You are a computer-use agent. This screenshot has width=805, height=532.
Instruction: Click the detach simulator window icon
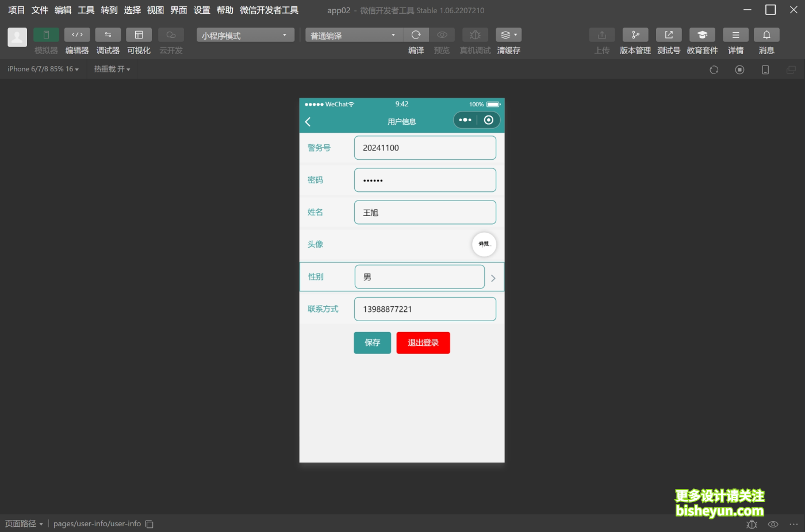tap(791, 70)
